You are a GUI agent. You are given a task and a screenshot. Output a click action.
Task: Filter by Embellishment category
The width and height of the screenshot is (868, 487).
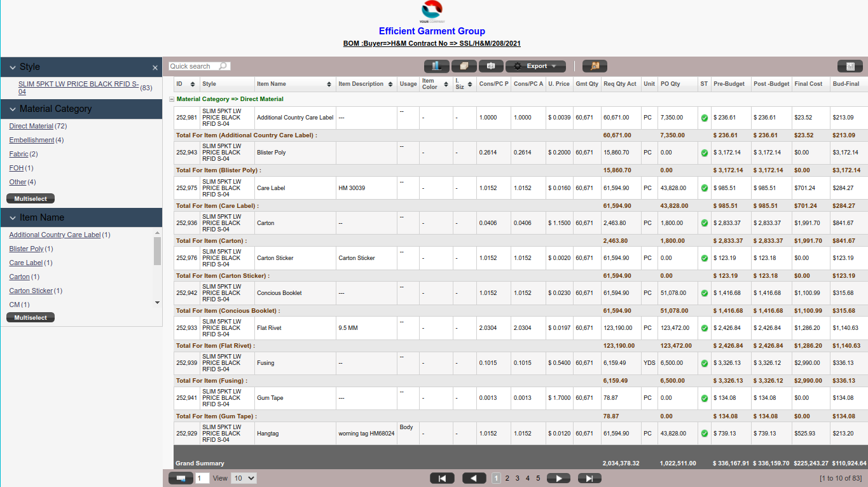32,140
